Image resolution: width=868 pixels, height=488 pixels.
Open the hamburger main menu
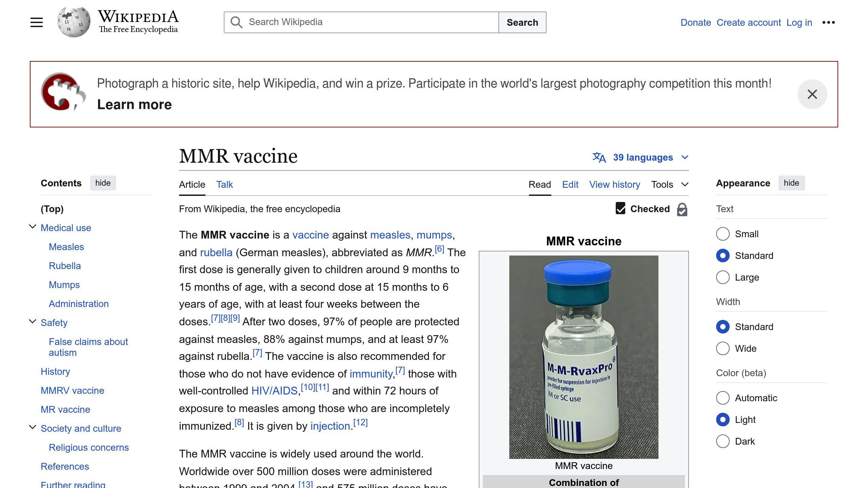(37, 22)
